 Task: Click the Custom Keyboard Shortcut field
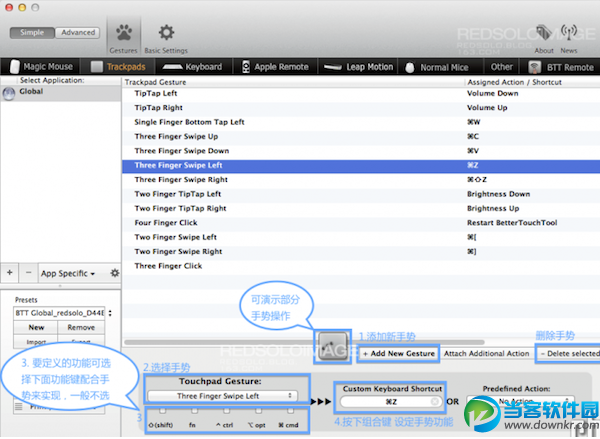(x=390, y=401)
